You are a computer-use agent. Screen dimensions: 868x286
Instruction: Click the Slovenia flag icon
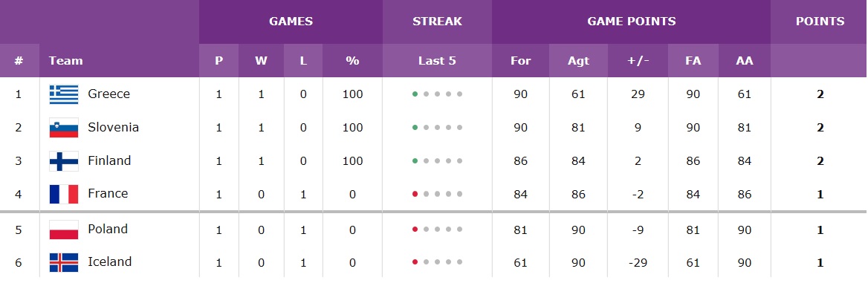tap(64, 128)
